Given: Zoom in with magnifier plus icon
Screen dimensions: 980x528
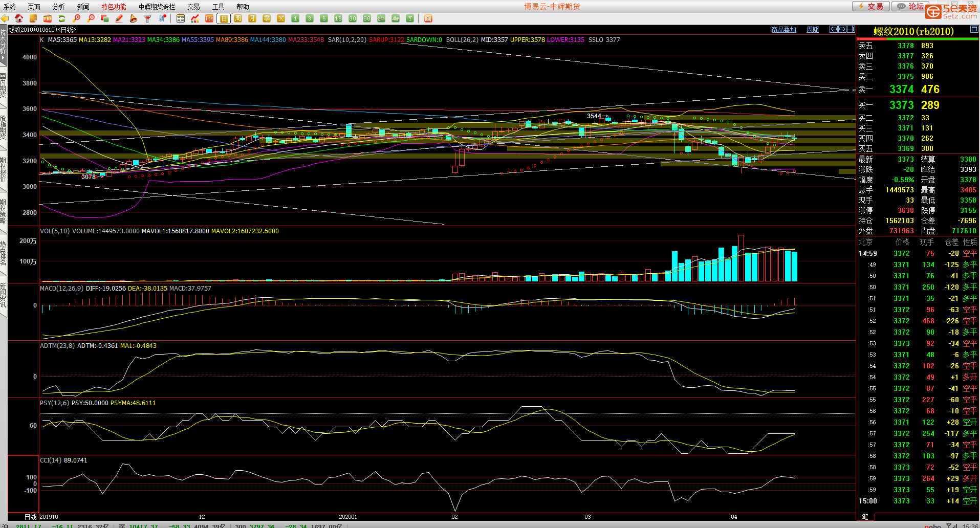Looking at the screenshot, I should tap(77, 18).
